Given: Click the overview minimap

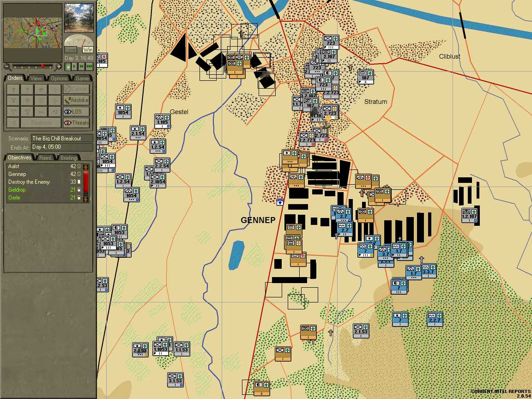Looking at the screenshot, I should (x=33, y=33).
